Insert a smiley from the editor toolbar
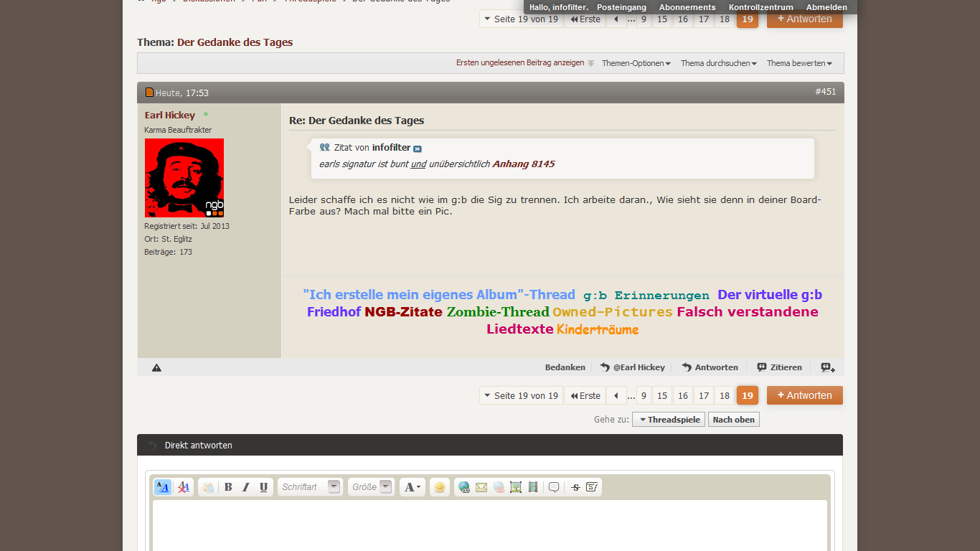Image resolution: width=980 pixels, height=551 pixels. 440,487
